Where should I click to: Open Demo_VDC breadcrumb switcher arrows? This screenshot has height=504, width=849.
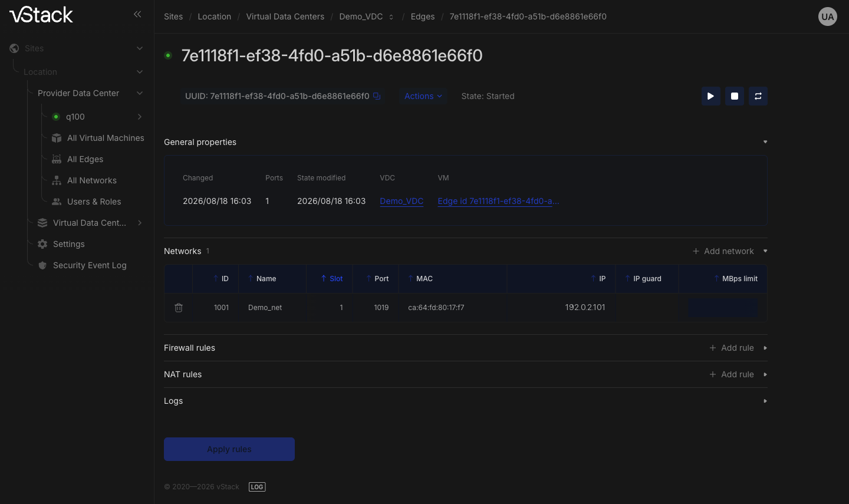391,17
